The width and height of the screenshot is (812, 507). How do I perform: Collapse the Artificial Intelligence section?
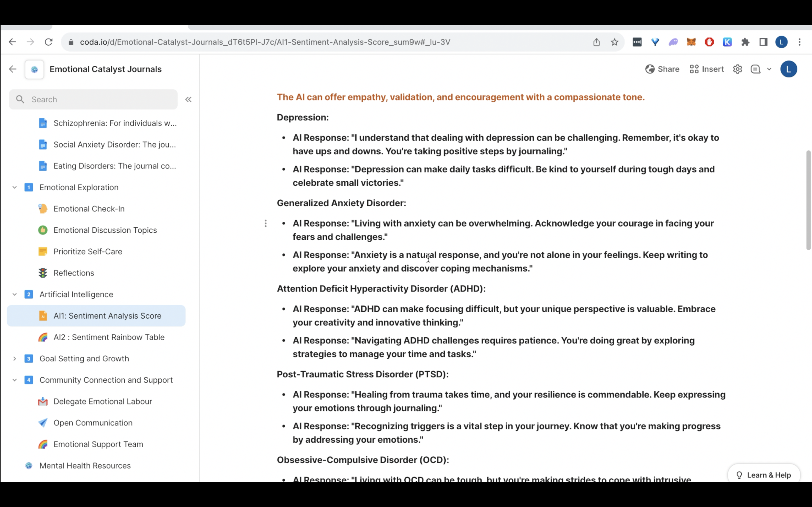[14, 294]
